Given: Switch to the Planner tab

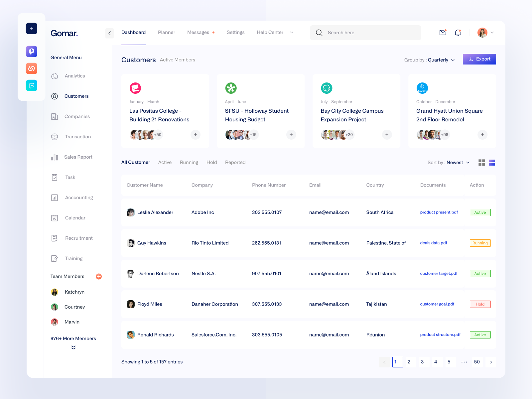Looking at the screenshot, I should click(x=167, y=32).
